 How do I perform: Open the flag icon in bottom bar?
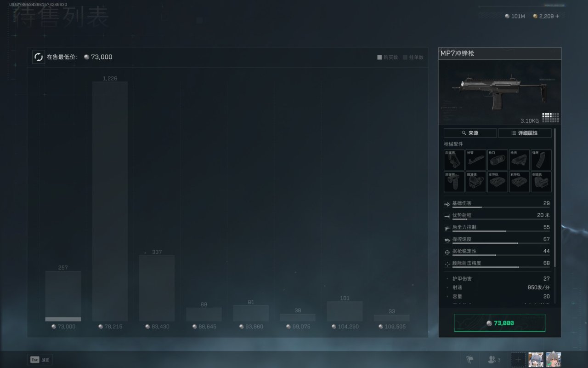469,359
